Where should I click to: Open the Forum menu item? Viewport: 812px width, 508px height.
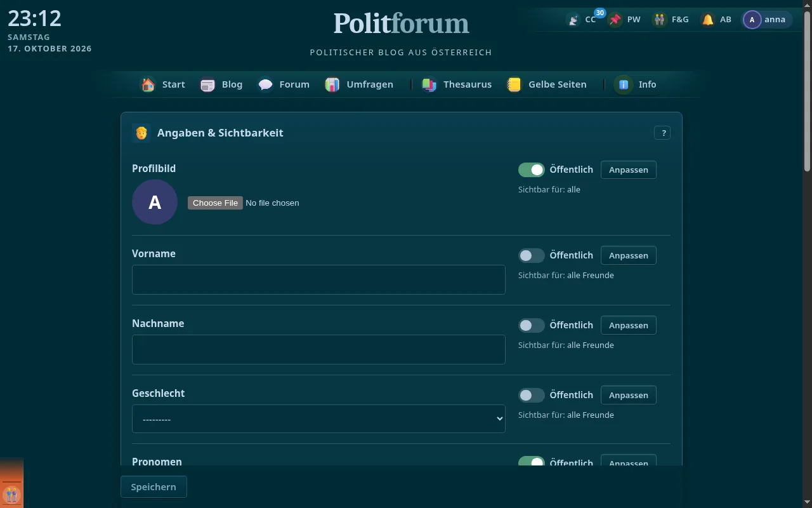284,84
